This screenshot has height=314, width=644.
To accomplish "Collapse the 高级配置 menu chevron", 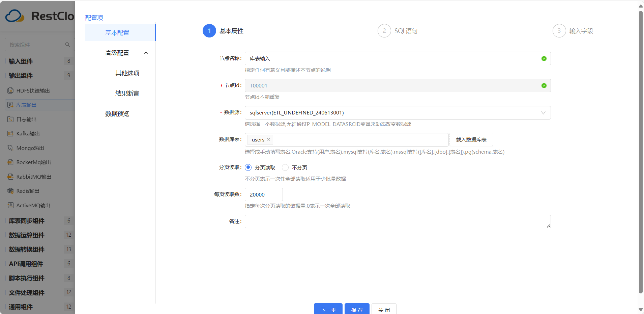I will tap(146, 53).
